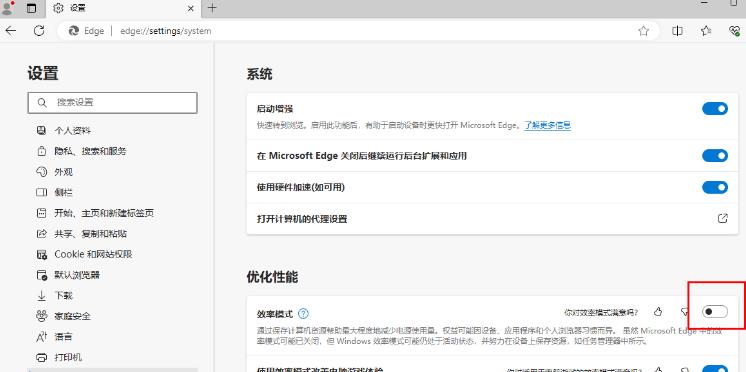
Task: Click the 下载 arrow icon
Action: point(41,295)
